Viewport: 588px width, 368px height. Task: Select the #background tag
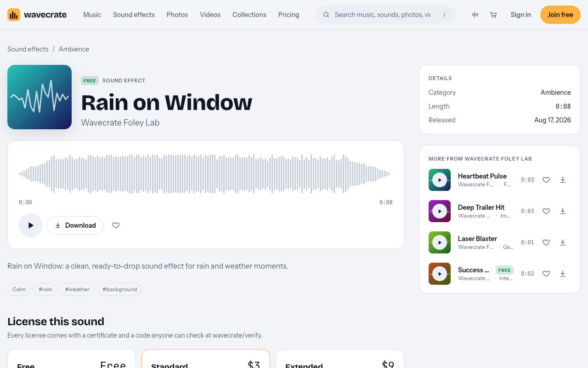coord(119,289)
